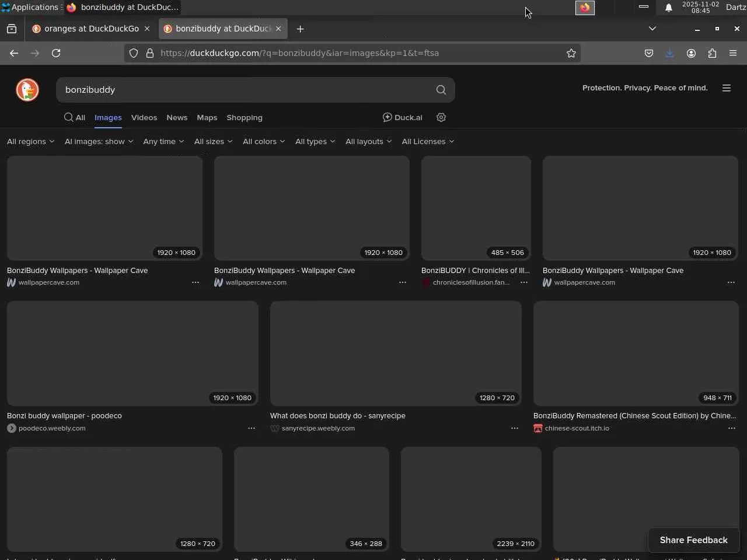Open What does bonzi buddy do title

(337, 416)
